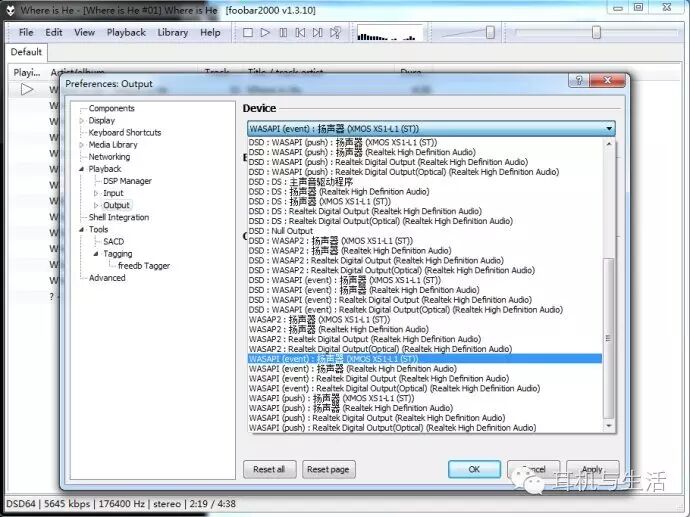Expand the Display tree node
This screenshot has width=690, height=517.
(x=81, y=121)
